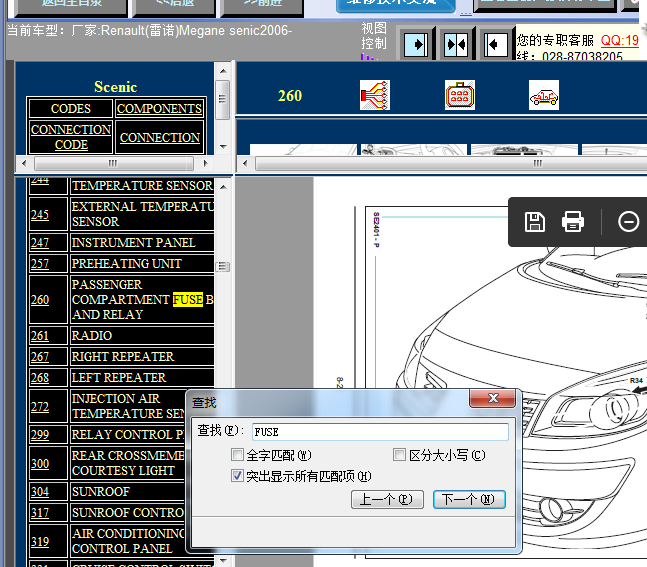The width and height of the screenshot is (647, 567).
Task: Open component code 304 link
Action: [x=40, y=492]
